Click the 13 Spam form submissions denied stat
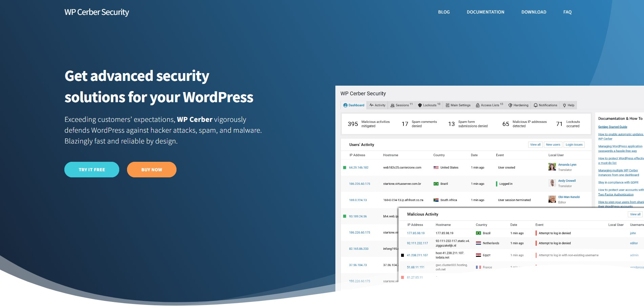 point(468,124)
